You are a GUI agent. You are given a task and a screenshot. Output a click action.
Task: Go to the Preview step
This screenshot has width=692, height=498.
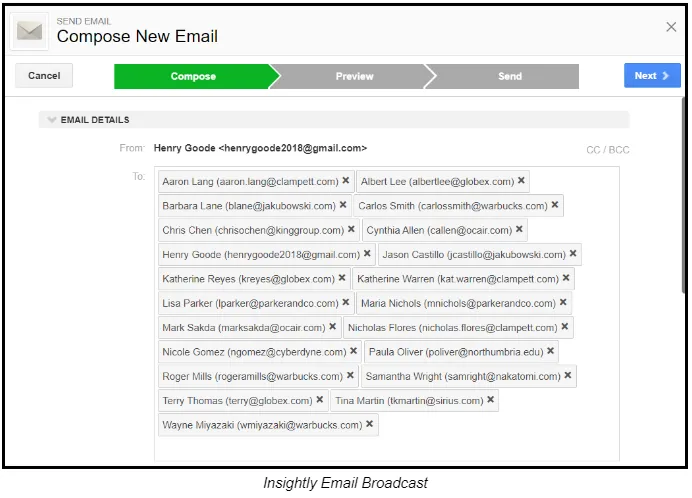354,76
